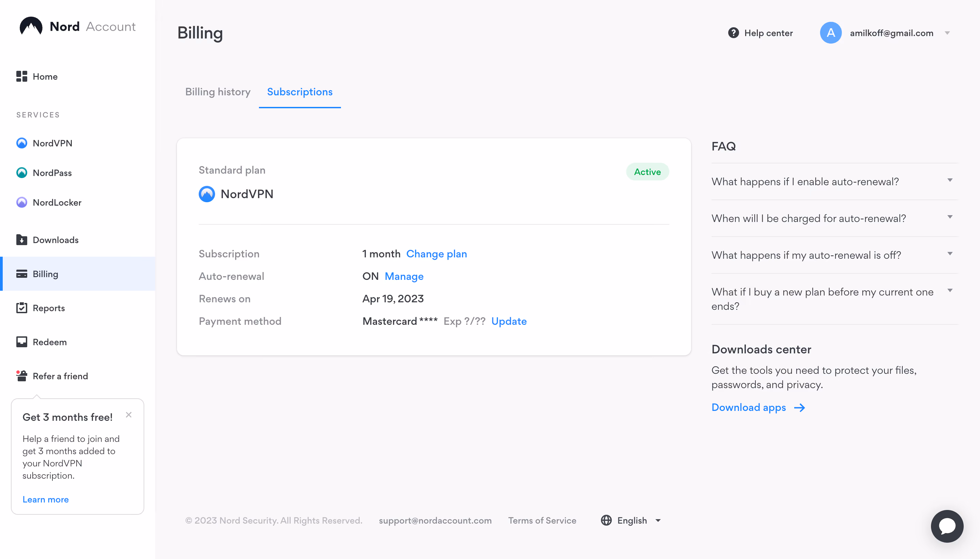Click Update for payment method

(509, 321)
